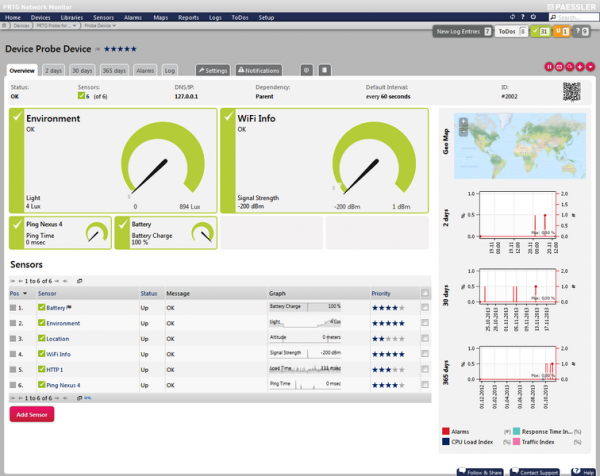Switch to the 365 days tab
600x476 pixels.
(114, 71)
